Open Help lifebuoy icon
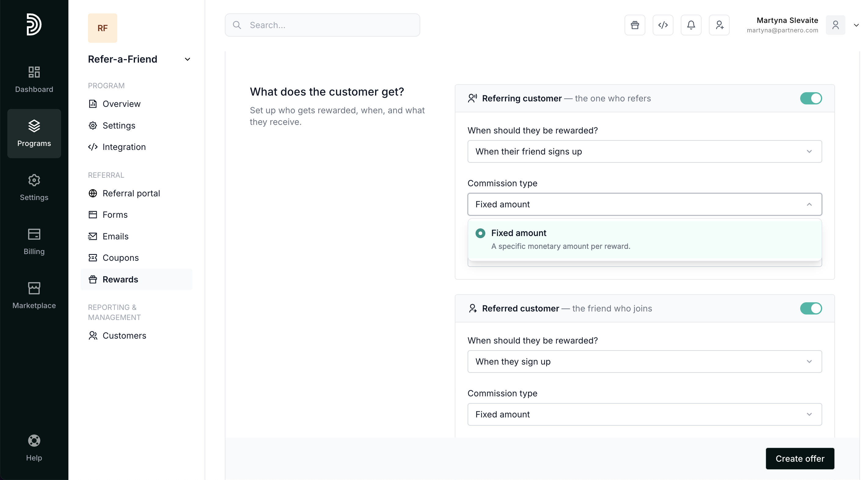The width and height of the screenshot is (868, 480). click(x=34, y=447)
